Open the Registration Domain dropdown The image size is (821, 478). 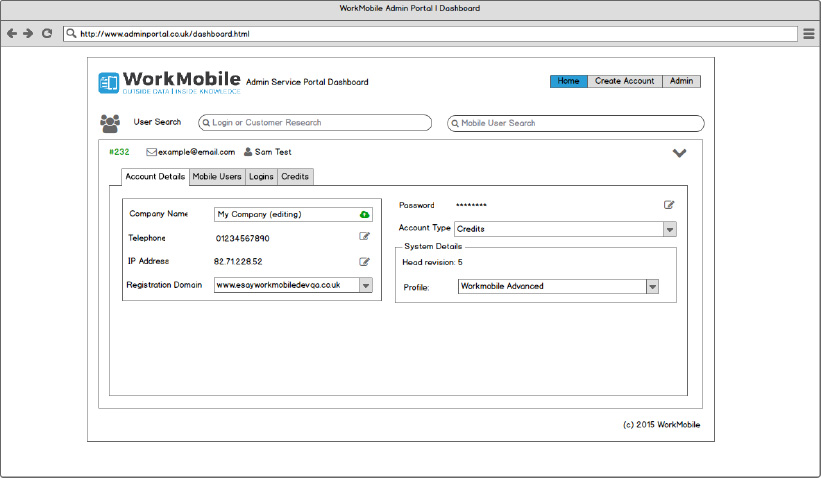(x=366, y=285)
